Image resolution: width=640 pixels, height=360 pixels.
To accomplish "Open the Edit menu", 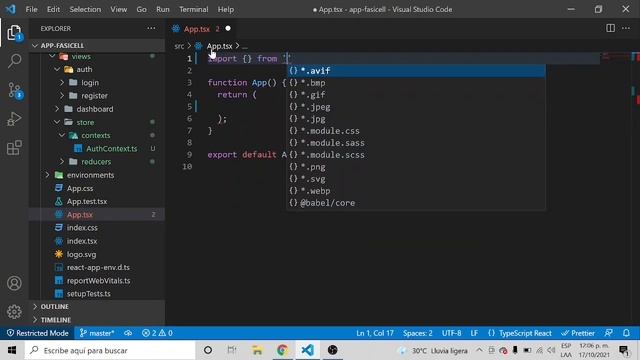I will pos(53,9).
